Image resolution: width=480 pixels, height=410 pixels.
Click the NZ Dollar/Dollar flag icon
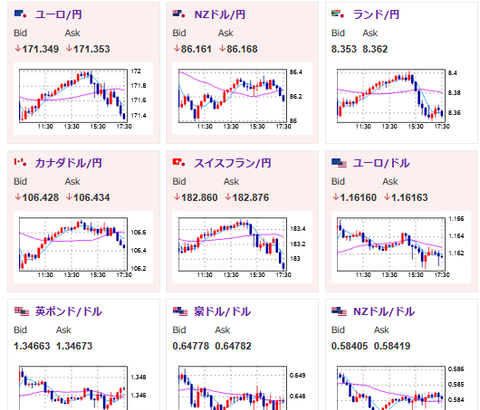pyautogui.click(x=339, y=311)
